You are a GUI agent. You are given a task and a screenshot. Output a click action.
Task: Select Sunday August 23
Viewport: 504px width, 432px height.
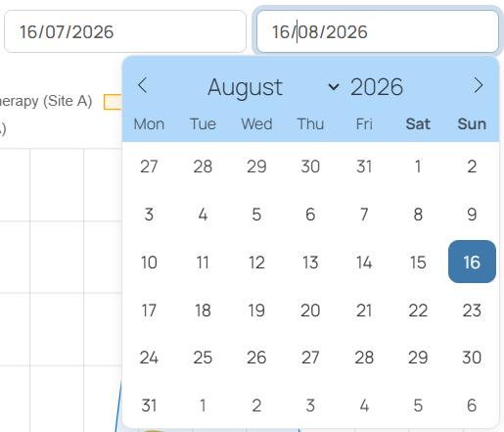472,310
